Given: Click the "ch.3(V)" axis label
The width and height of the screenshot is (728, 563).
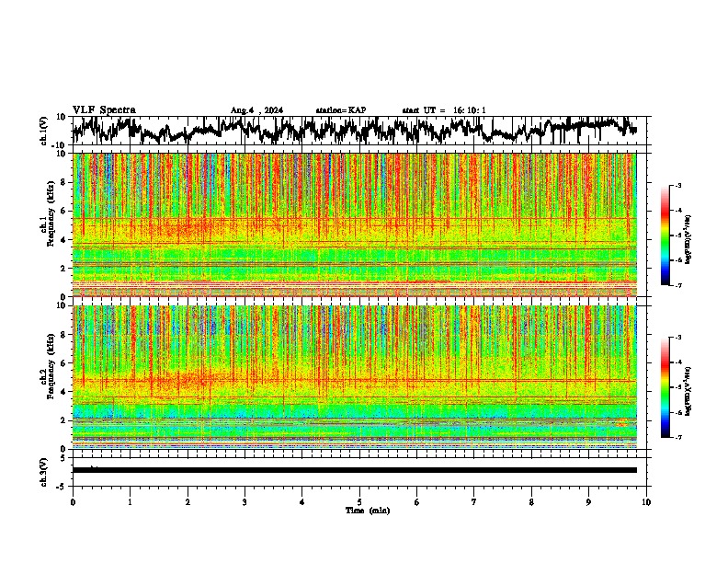Looking at the screenshot, I should tap(44, 473).
